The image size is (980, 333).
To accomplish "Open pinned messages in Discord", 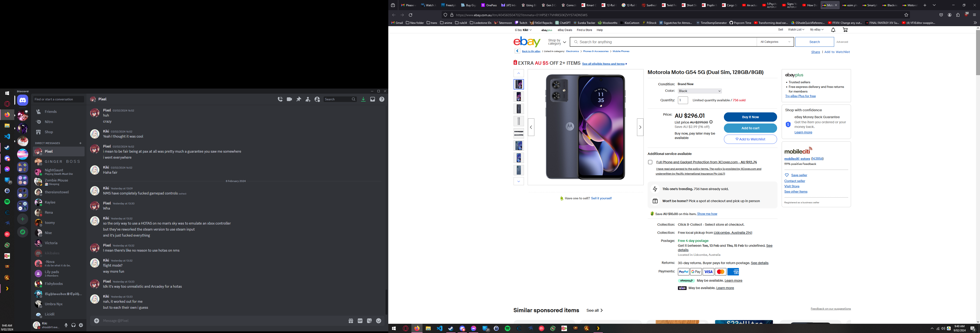I will click(299, 99).
